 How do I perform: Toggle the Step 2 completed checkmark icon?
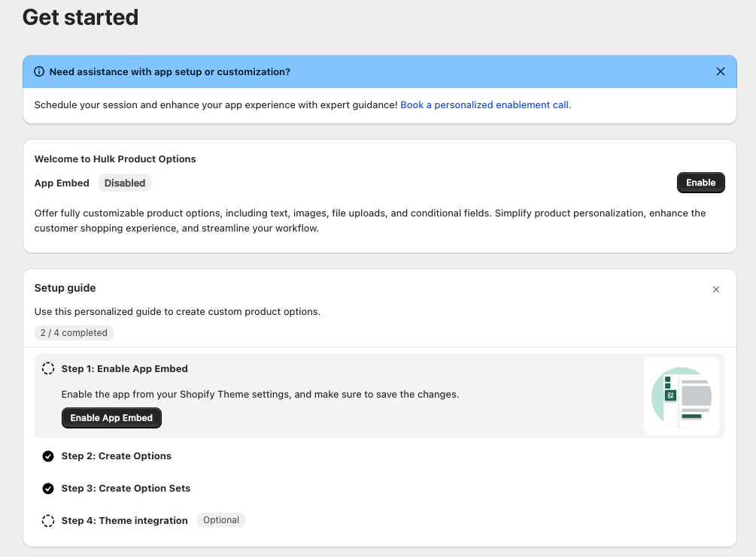click(48, 456)
